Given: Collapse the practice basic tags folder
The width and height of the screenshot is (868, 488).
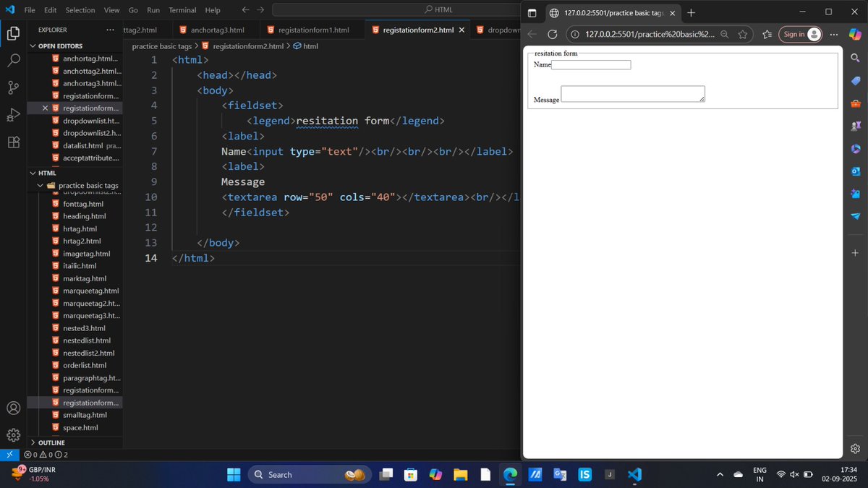Looking at the screenshot, I should click(x=82, y=185).
